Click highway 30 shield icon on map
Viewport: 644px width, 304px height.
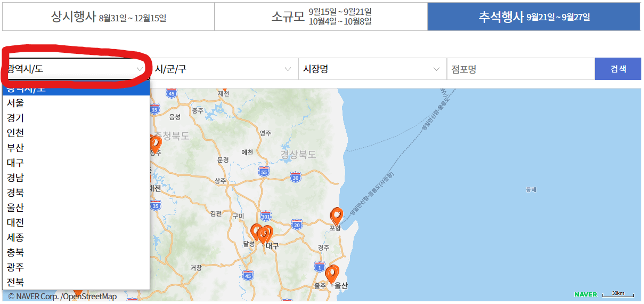[296, 177]
